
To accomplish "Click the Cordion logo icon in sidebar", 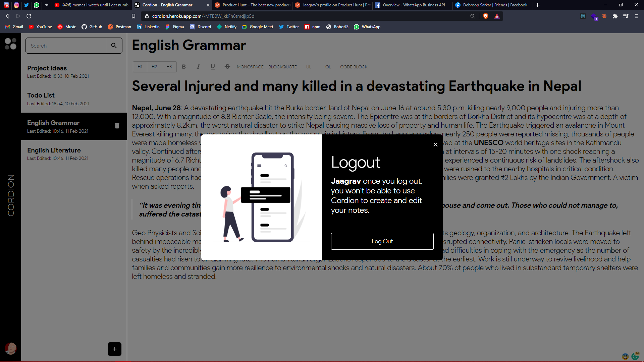I will 10,44.
